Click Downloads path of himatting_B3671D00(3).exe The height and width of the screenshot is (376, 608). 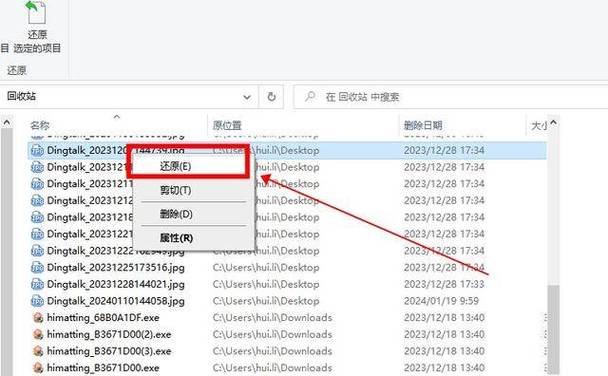[272, 351]
